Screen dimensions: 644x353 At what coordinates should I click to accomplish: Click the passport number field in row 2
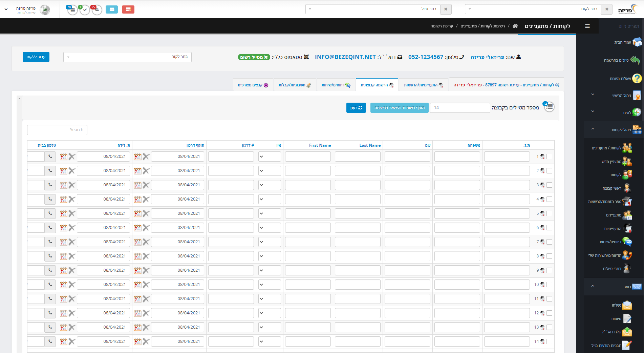coord(231,171)
